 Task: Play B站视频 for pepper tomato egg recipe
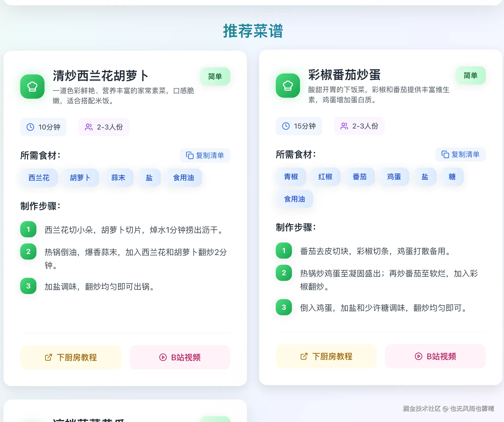(x=435, y=356)
